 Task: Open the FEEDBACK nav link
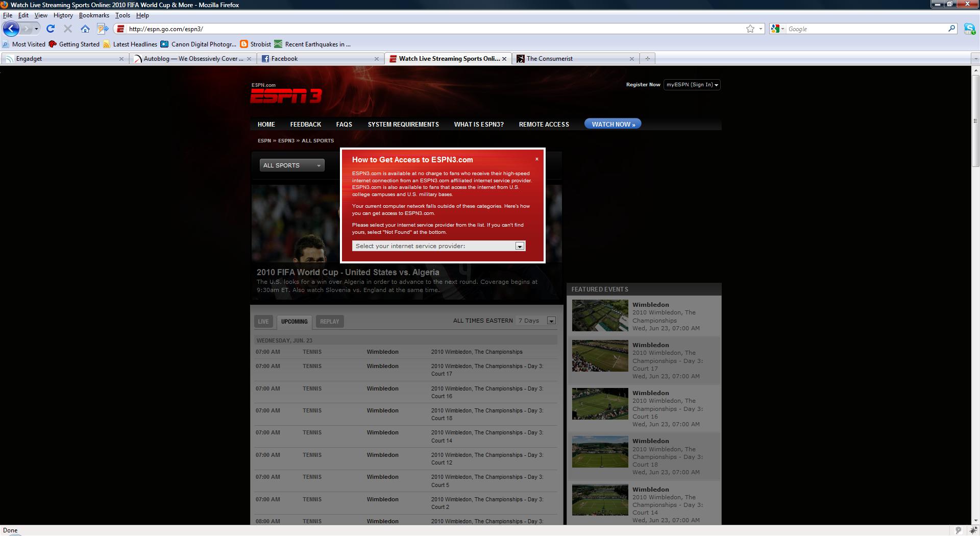coord(306,125)
